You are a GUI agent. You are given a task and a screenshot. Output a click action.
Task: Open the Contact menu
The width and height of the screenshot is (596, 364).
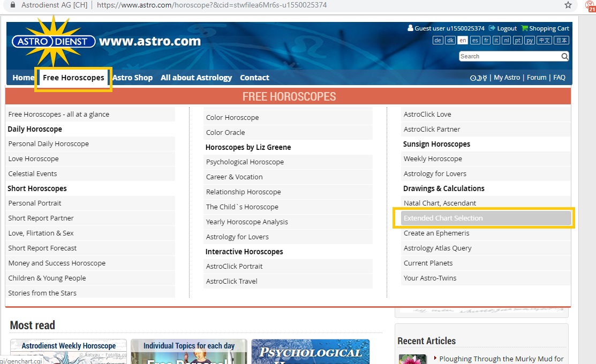[x=254, y=78]
